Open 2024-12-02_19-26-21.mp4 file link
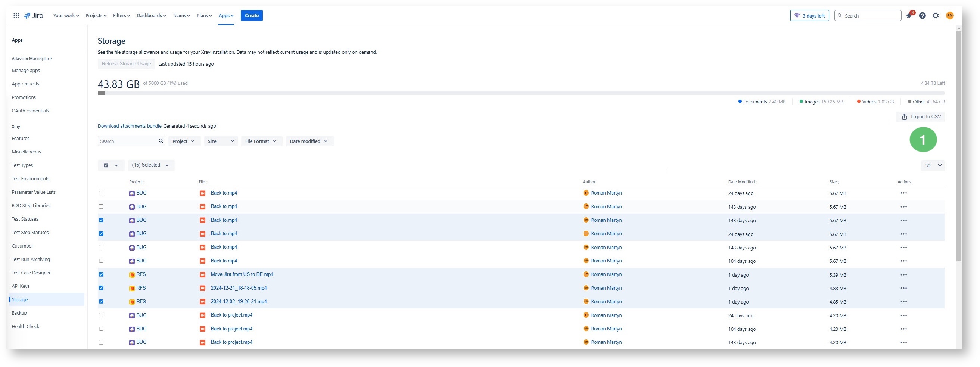This screenshot has height=367, width=980. [x=239, y=301]
